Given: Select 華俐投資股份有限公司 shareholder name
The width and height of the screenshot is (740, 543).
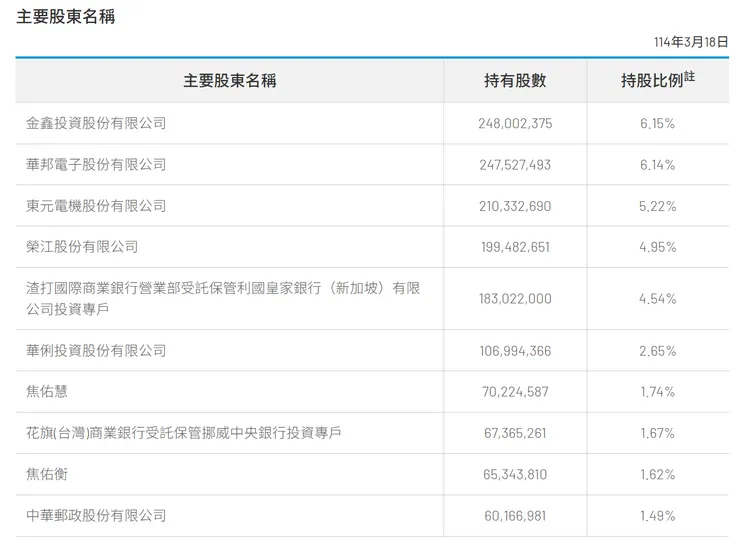Looking at the screenshot, I should pos(96,351).
